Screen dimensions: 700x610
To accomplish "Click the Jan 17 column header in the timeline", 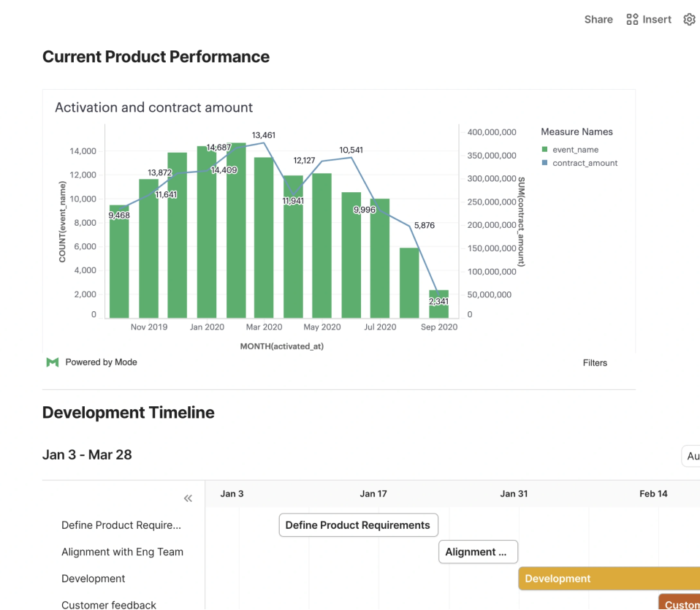I will [373, 493].
